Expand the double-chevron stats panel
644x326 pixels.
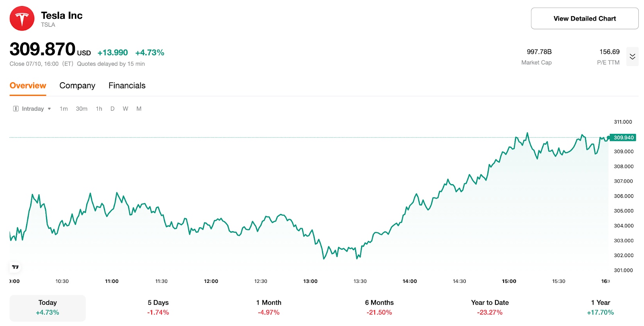tap(632, 56)
